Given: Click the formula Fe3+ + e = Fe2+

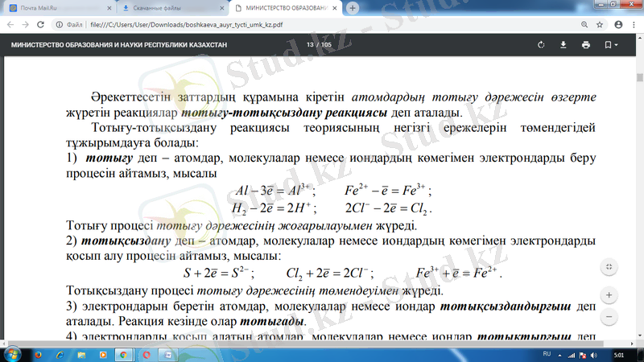Looking at the screenshot, I should tap(459, 273).
